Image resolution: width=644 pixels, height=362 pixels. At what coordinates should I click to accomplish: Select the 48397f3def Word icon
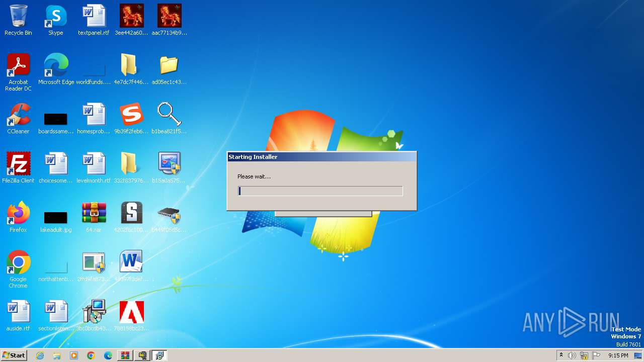coord(131,266)
